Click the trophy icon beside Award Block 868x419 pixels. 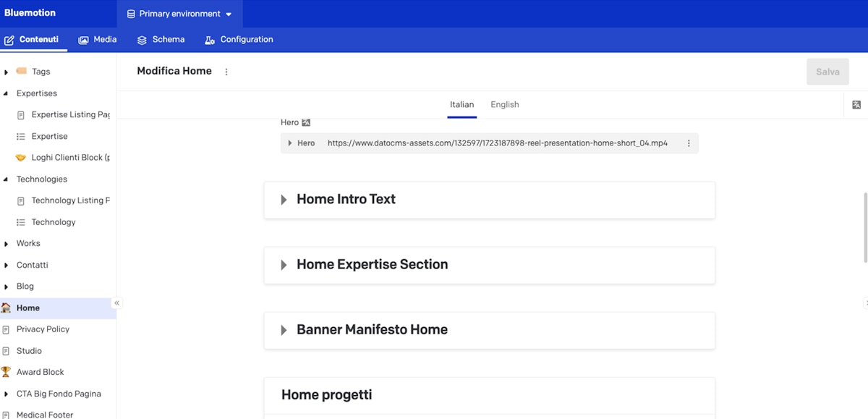[6, 372]
